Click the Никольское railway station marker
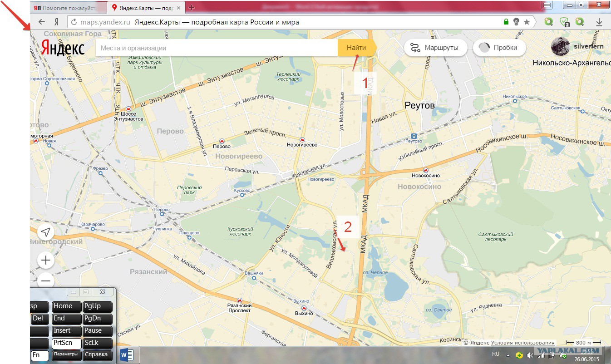Screen dimensions: 611x364 click(514, 102)
